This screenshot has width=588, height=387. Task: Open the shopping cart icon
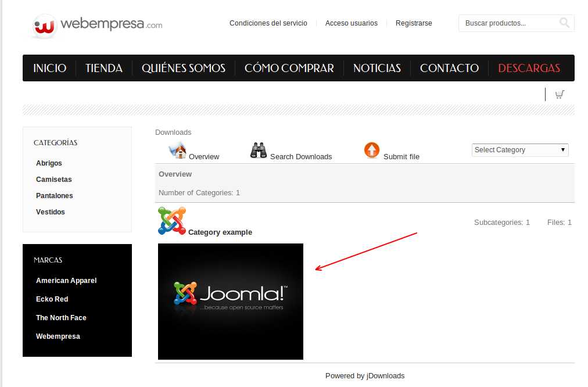(560, 95)
